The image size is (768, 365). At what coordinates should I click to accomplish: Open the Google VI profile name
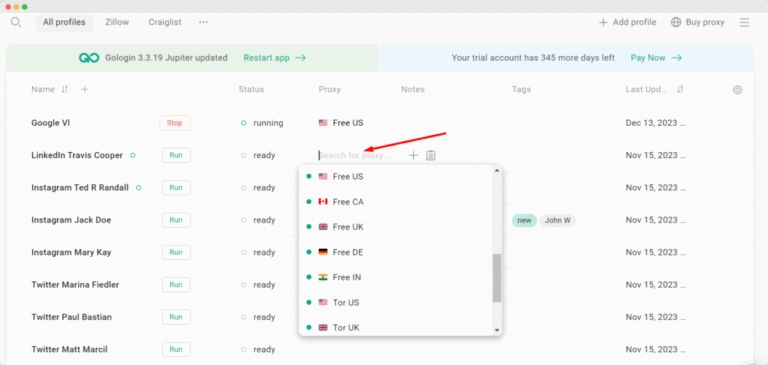(51, 123)
